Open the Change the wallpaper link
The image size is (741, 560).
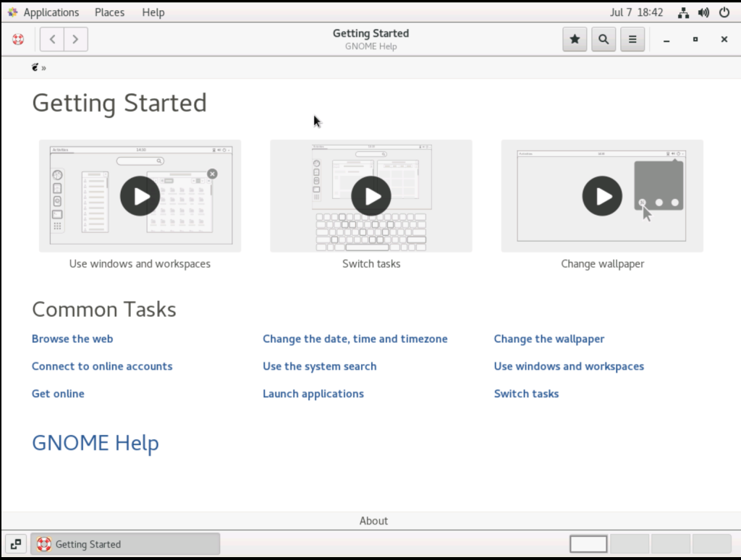549,339
